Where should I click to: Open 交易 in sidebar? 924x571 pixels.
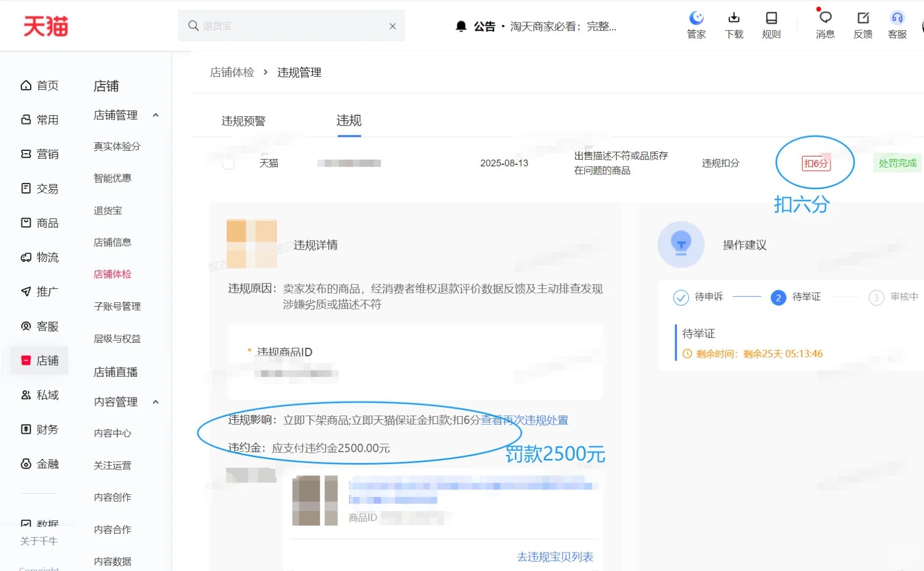click(x=40, y=189)
